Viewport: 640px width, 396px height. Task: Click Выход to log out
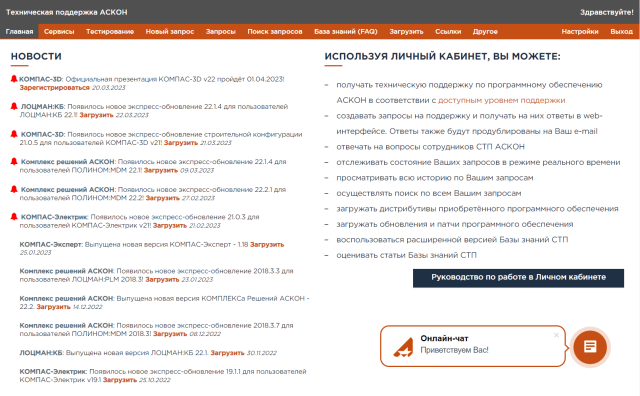[621, 31]
